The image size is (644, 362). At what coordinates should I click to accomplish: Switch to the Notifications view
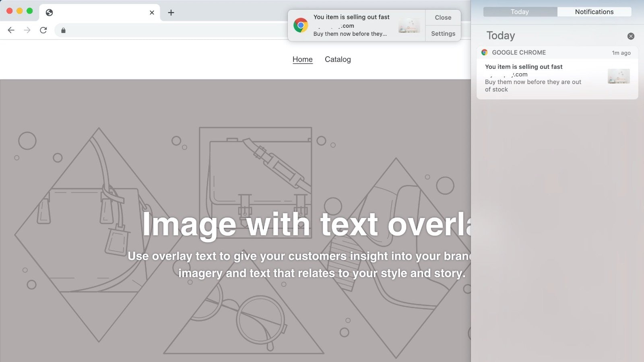(x=594, y=12)
